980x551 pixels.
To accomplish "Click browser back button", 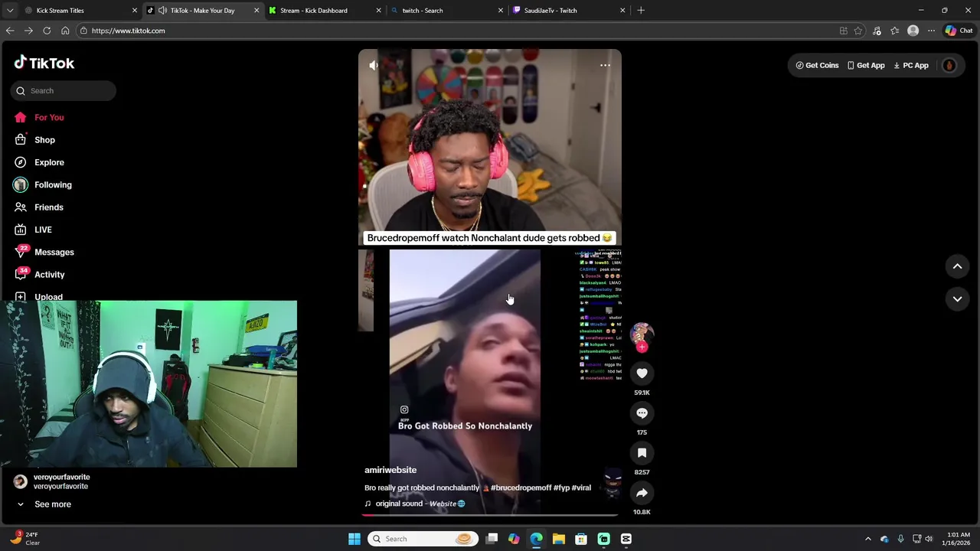I will coord(10,31).
